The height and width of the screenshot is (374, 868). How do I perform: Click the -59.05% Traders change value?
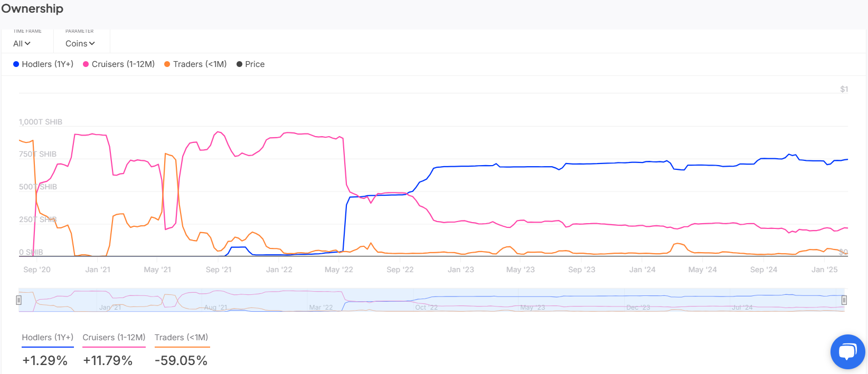(x=181, y=361)
